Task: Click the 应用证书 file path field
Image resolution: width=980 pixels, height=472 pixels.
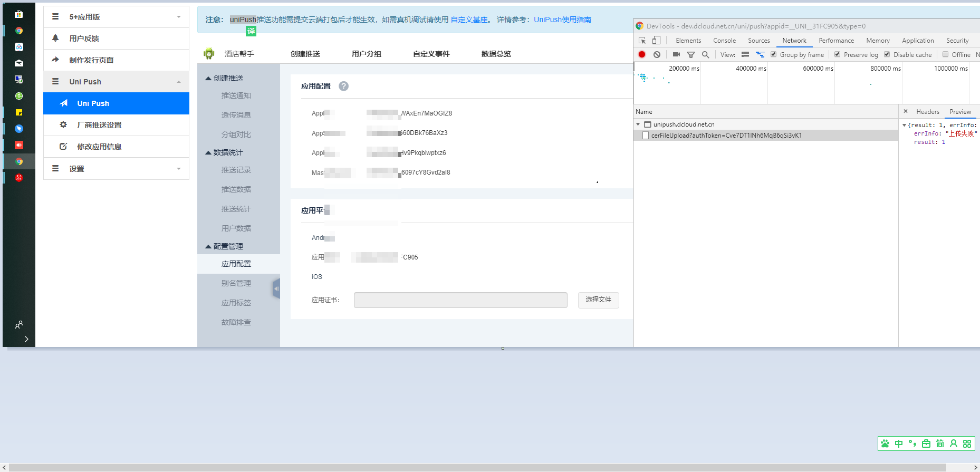Action: pos(460,300)
